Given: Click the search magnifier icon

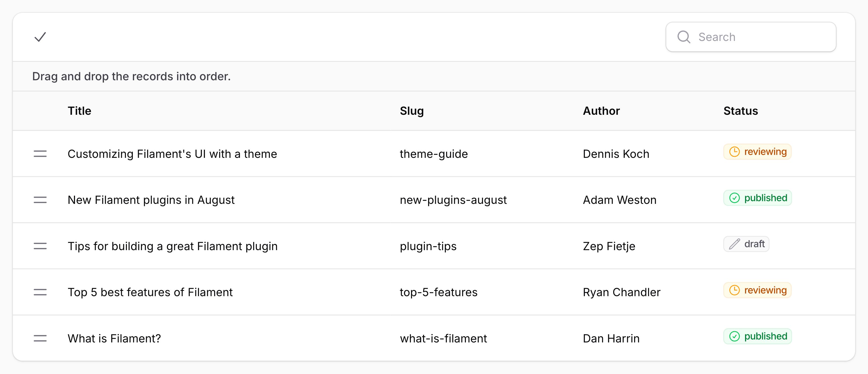Looking at the screenshot, I should (684, 37).
